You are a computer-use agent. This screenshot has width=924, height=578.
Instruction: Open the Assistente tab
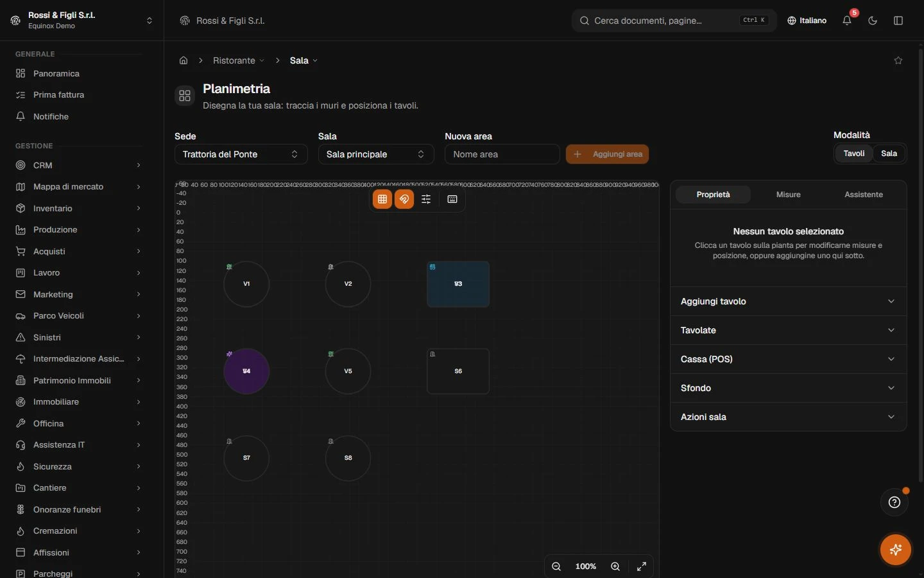(864, 195)
